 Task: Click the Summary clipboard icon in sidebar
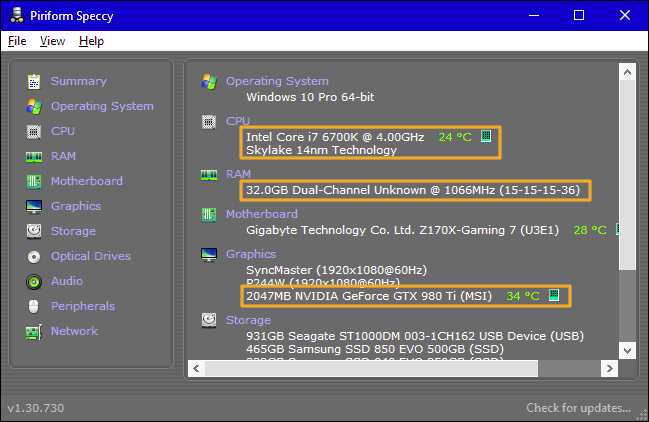(x=34, y=82)
